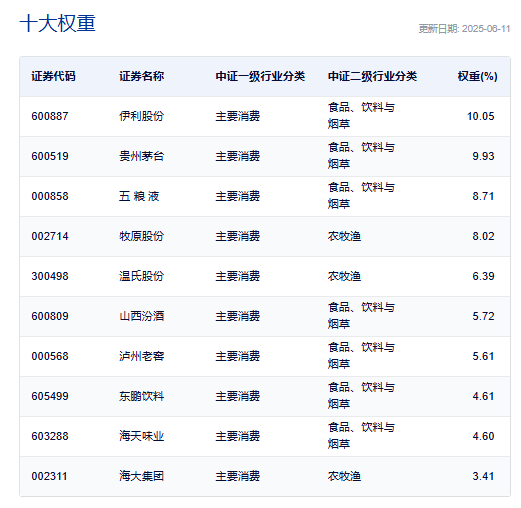Click 主要消费 in the 五粮液 row
Viewport: 521px width, 508px height.
point(238,196)
